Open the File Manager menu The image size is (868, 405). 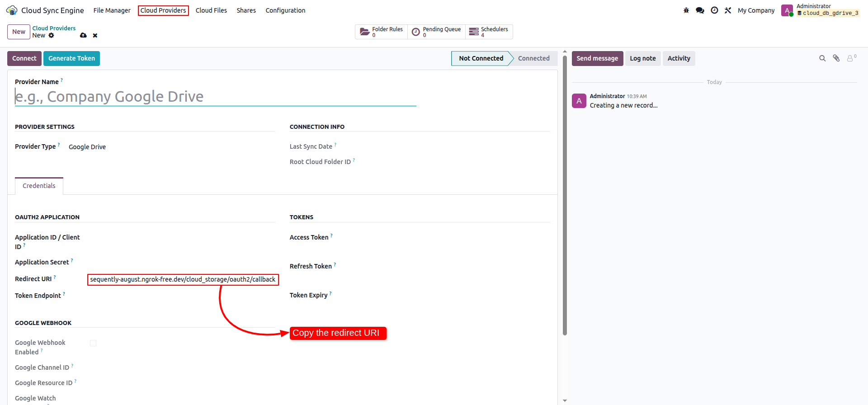point(112,10)
